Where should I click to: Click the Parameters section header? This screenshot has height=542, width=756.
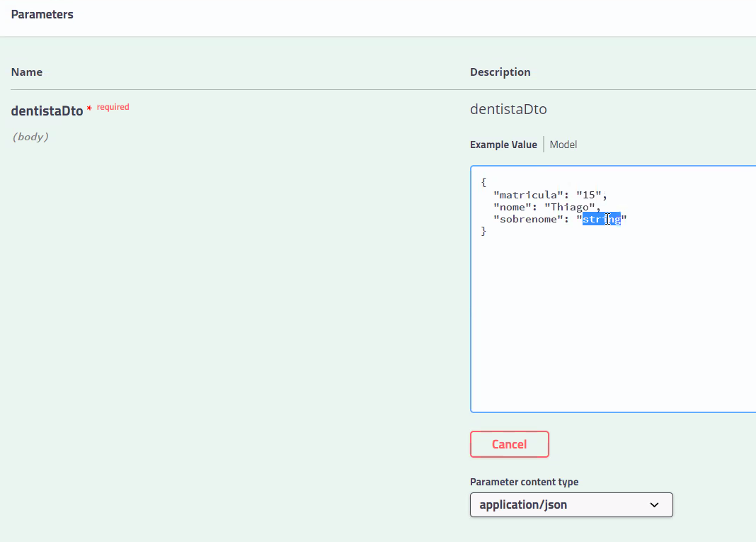coord(42,14)
